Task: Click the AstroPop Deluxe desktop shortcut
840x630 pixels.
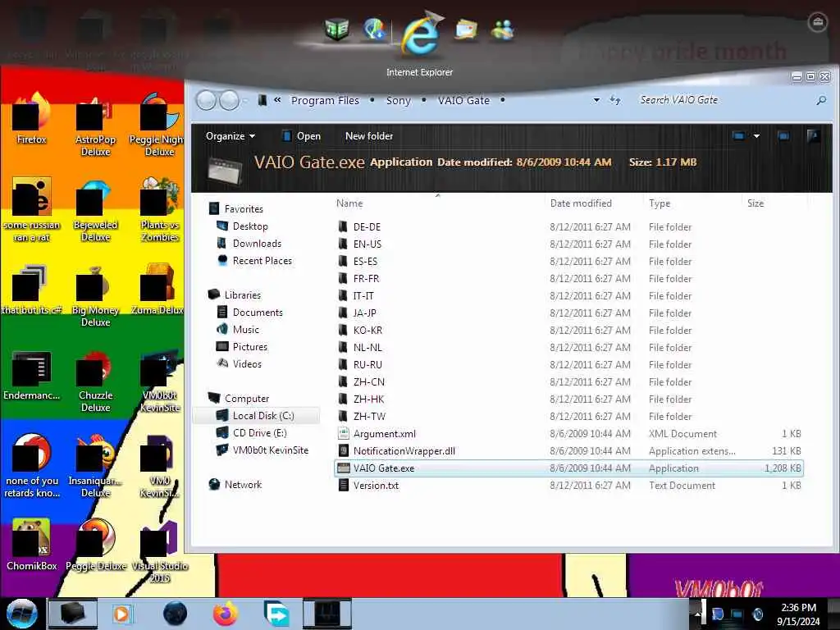Action: point(95,125)
